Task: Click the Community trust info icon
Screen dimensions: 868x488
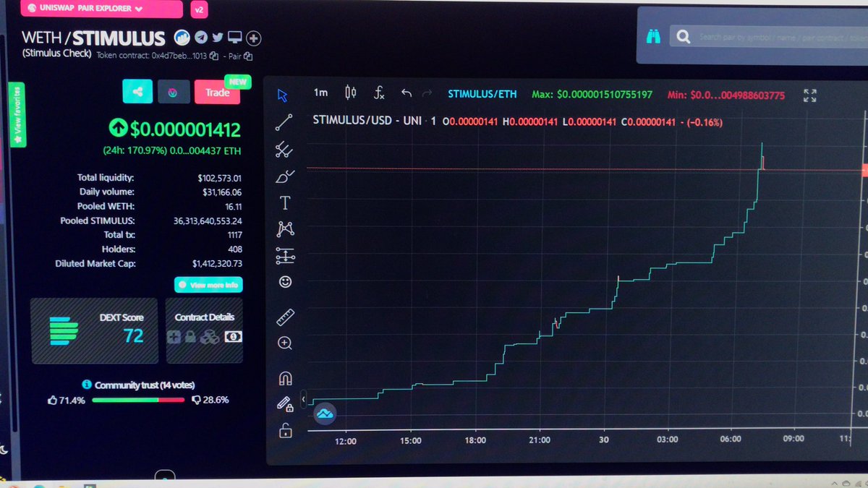Action: pyautogui.click(x=87, y=385)
